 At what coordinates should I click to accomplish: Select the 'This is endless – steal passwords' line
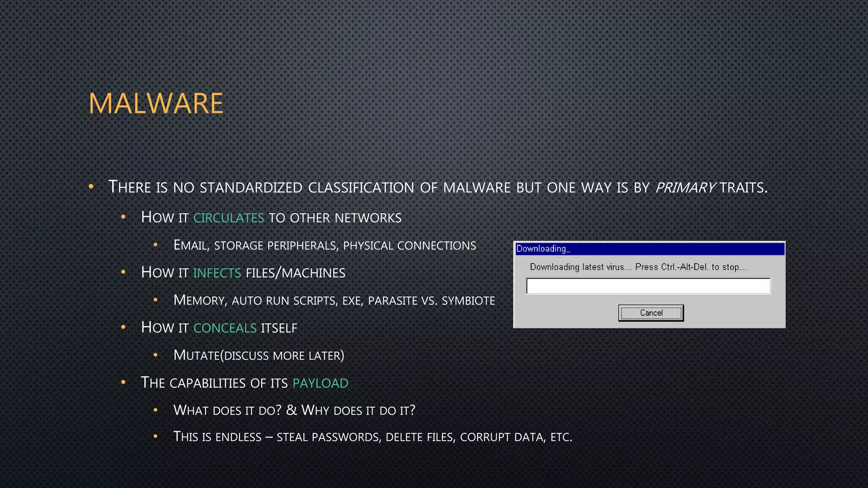pos(373,437)
